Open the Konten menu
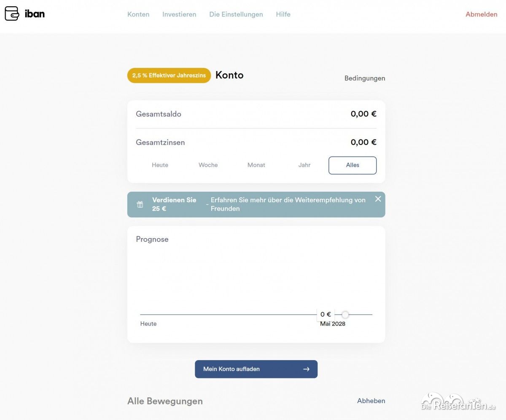Screen dimensions: 506x420 click(x=138, y=14)
